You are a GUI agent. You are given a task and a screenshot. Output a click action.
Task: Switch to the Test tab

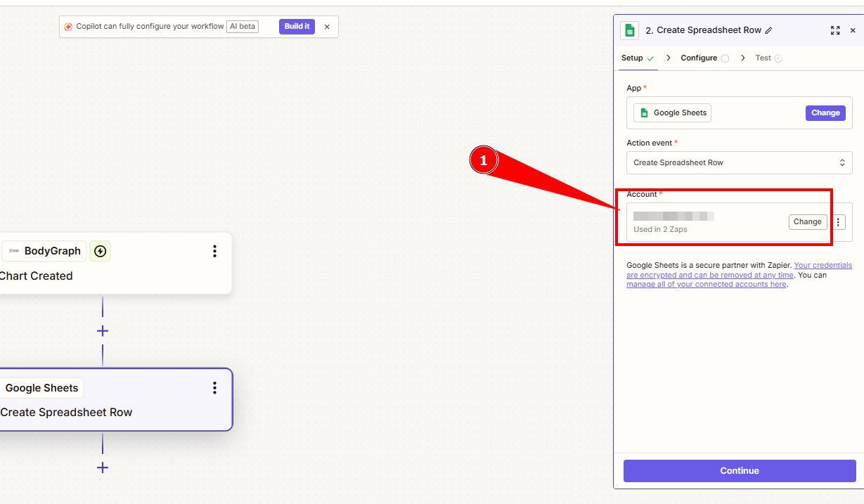tap(763, 58)
